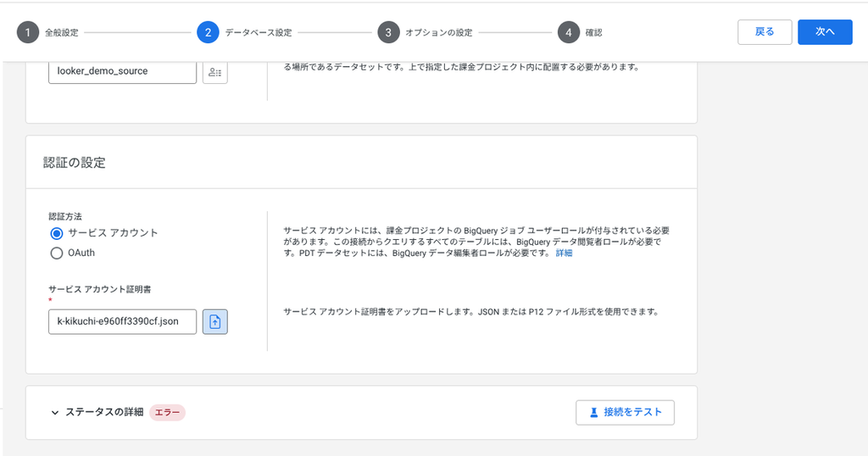Click the user attribute icon beside looker_demo_source

point(214,72)
